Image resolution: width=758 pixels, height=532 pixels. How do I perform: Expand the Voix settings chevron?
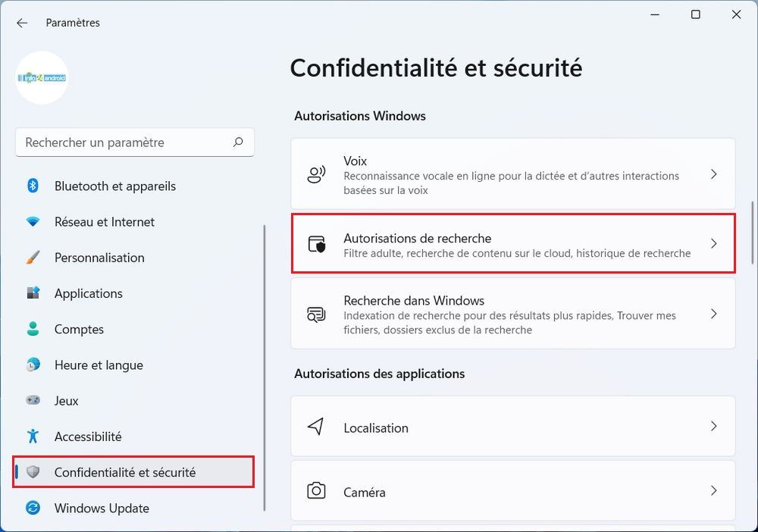coord(713,174)
